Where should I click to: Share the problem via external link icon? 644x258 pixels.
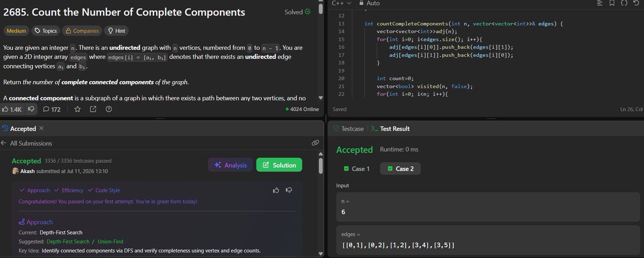pos(93,109)
